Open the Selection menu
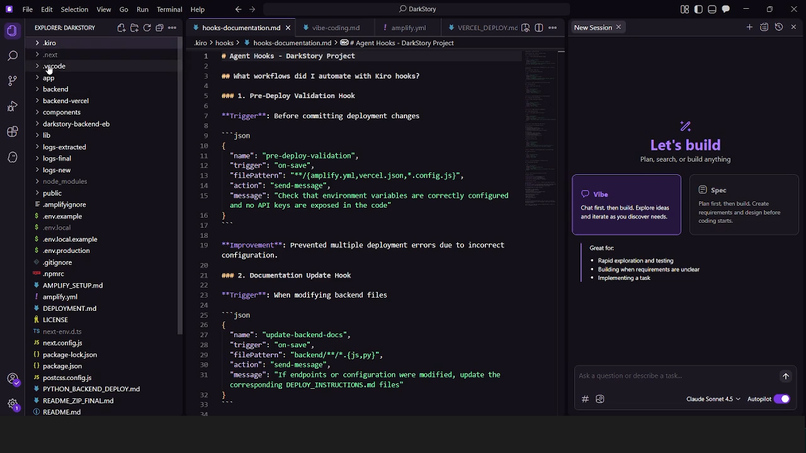The width and height of the screenshot is (806, 453). [74, 9]
